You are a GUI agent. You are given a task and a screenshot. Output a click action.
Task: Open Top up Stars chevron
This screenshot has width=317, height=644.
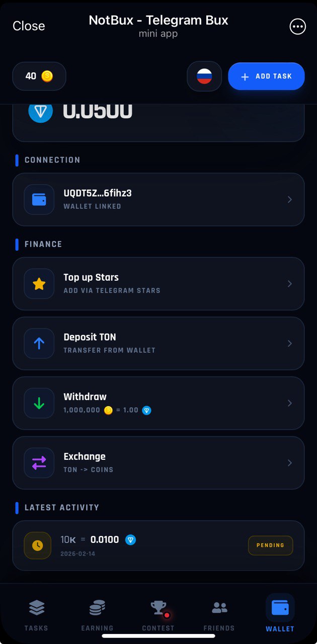(x=290, y=284)
